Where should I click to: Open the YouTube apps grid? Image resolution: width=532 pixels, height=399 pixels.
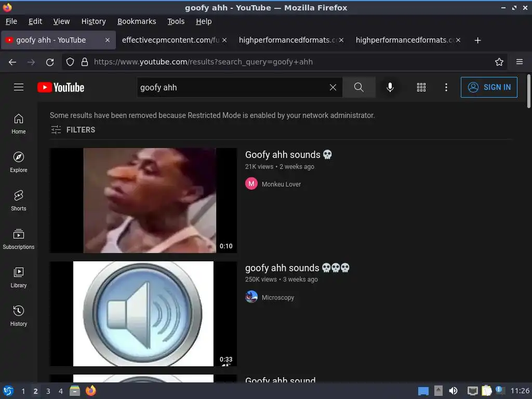[421, 87]
